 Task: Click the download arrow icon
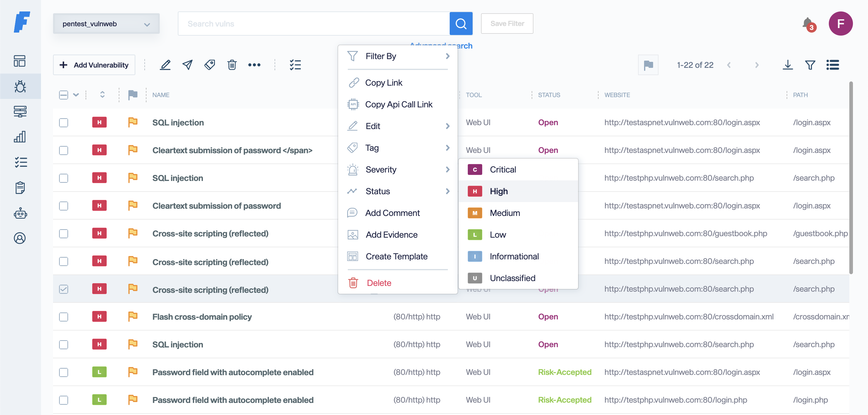788,65
